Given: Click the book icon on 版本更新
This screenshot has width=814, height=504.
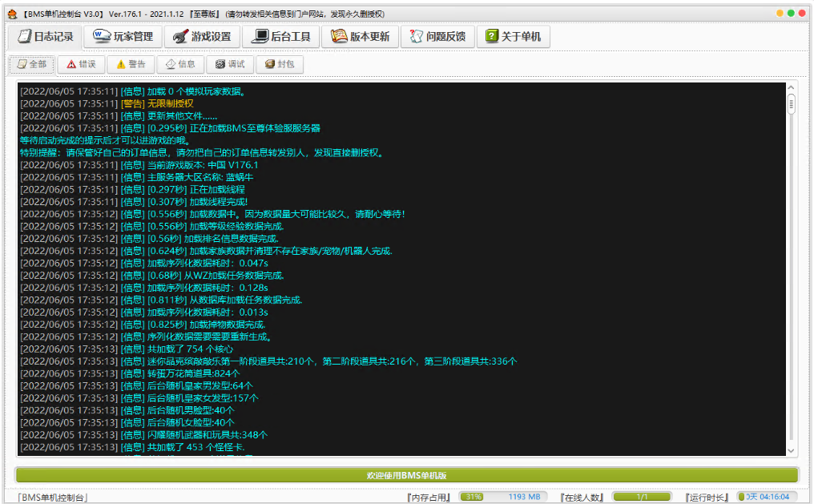Looking at the screenshot, I should click(x=338, y=36).
